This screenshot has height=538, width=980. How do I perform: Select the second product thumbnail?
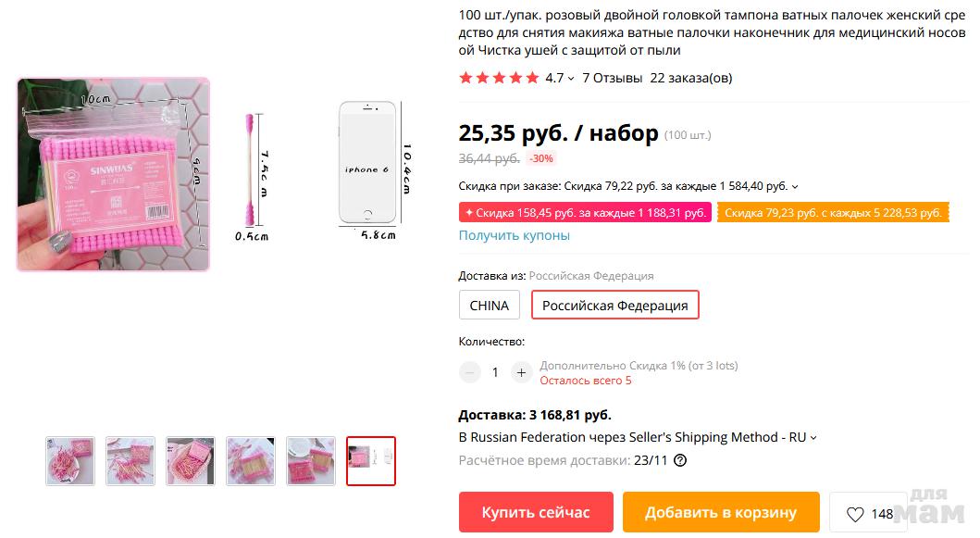tap(130, 461)
